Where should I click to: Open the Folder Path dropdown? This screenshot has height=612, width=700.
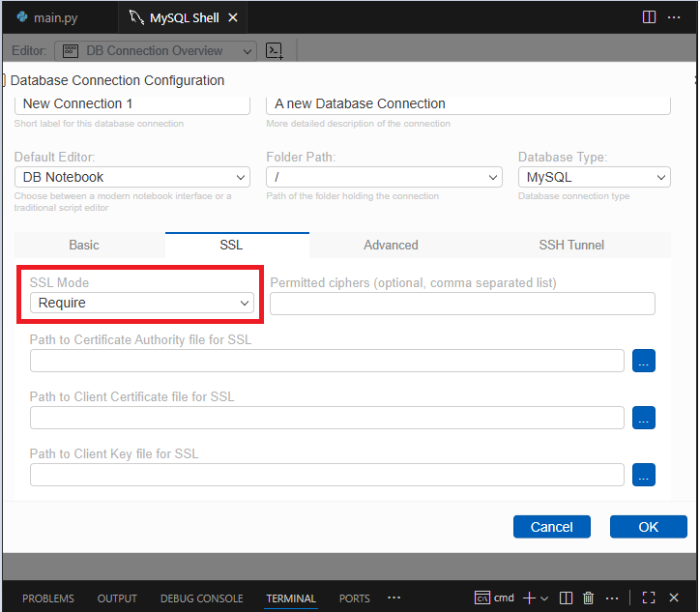pos(384,177)
